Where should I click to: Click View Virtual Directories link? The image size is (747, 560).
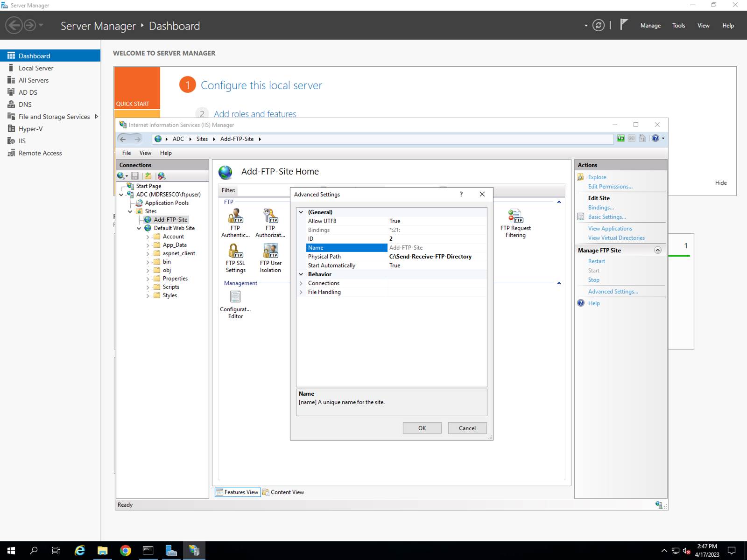pos(616,238)
